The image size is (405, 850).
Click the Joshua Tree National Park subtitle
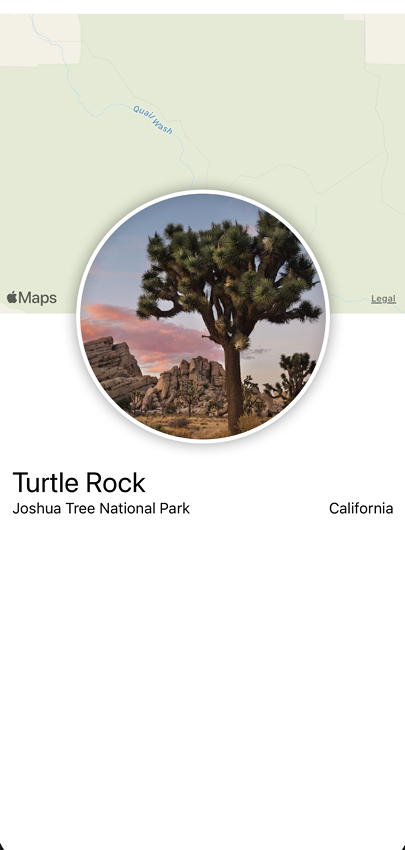coord(101,508)
